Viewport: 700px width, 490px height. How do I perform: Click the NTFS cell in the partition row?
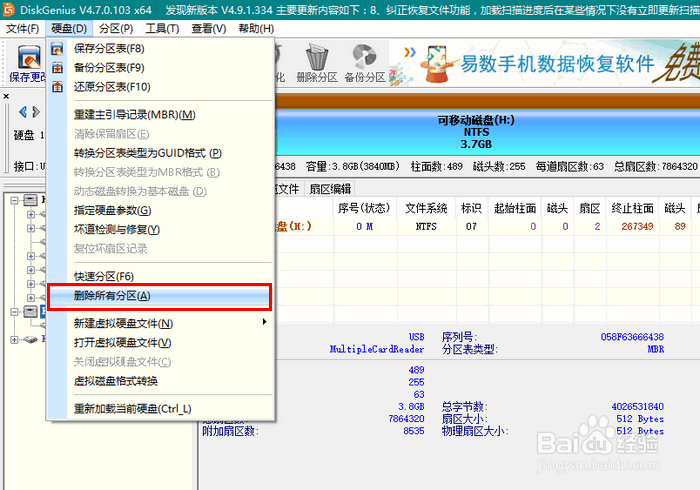coord(426,227)
